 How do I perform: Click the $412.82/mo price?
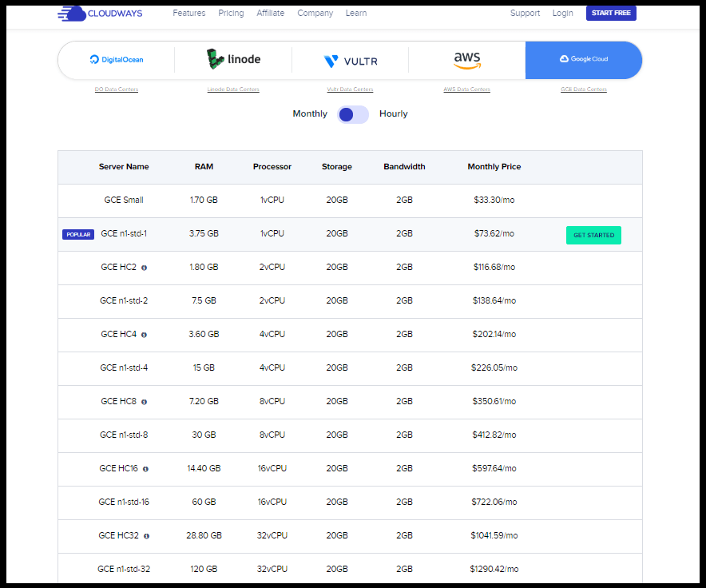point(494,435)
